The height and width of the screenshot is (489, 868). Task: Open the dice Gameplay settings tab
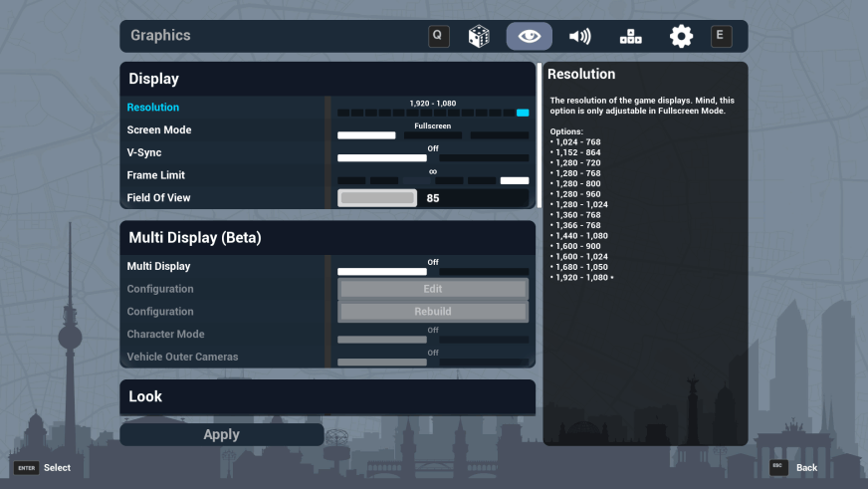point(479,37)
